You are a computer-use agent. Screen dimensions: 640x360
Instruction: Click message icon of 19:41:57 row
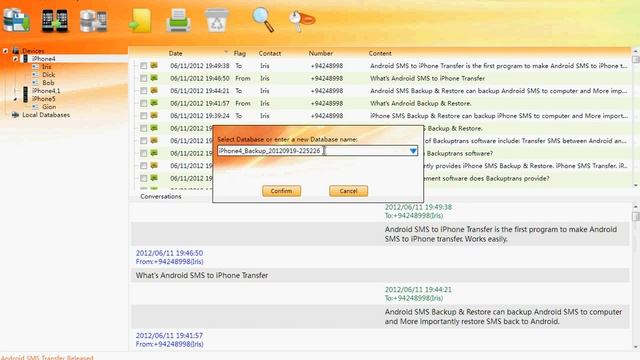point(154,103)
